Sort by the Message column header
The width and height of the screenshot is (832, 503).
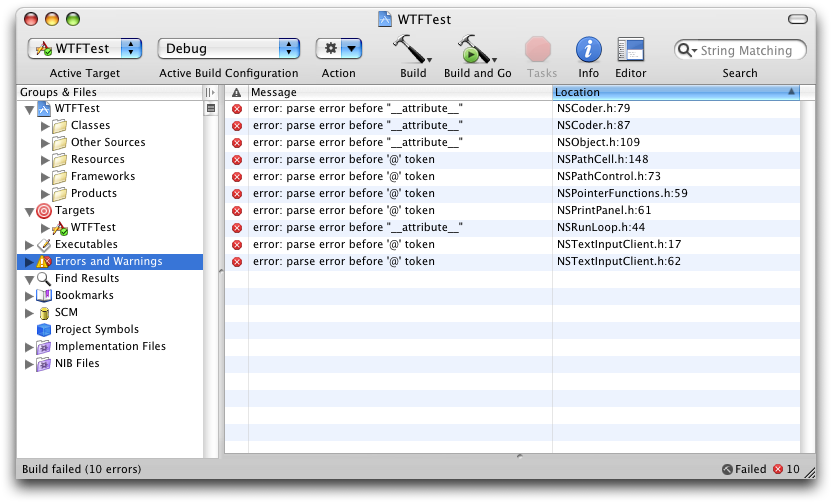[400, 92]
